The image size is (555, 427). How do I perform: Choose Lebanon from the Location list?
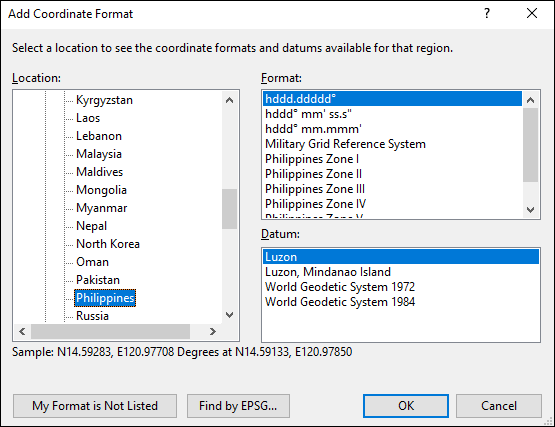click(99, 136)
